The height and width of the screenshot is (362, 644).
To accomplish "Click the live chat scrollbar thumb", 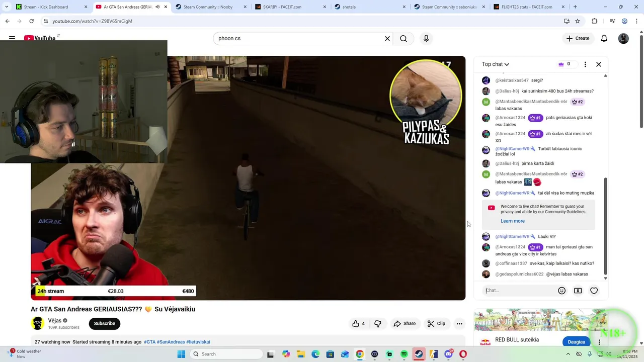I will click(606, 226).
